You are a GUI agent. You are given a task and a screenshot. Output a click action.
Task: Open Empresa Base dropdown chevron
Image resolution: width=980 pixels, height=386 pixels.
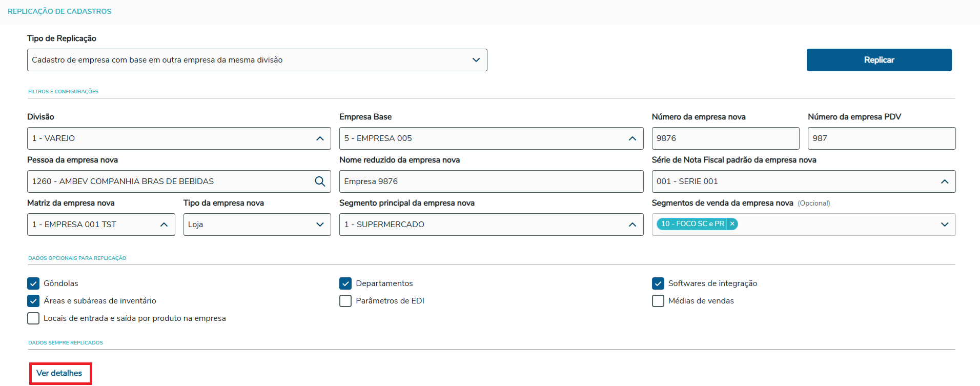click(632, 138)
